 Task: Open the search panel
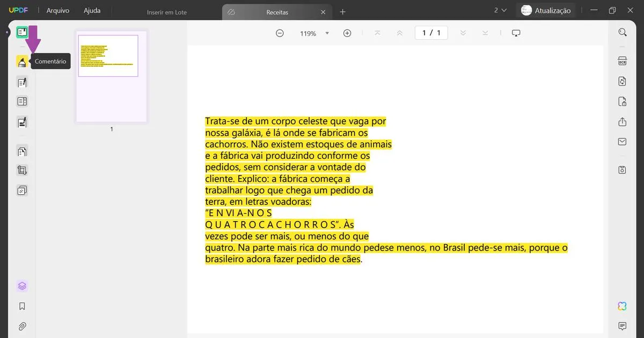click(x=621, y=31)
